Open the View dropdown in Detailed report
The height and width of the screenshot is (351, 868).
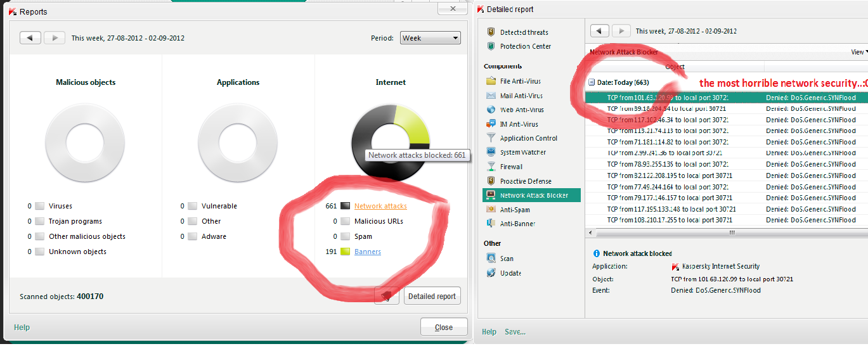point(859,52)
